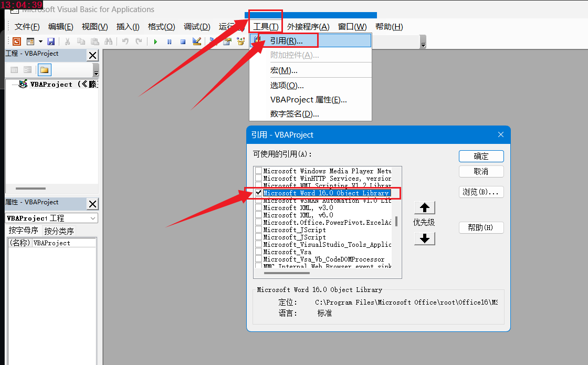Viewport: 588px width, 365px height.
Task: Check Microsoft_VisualStudio_Tools_Applic reference
Action: 258,244
